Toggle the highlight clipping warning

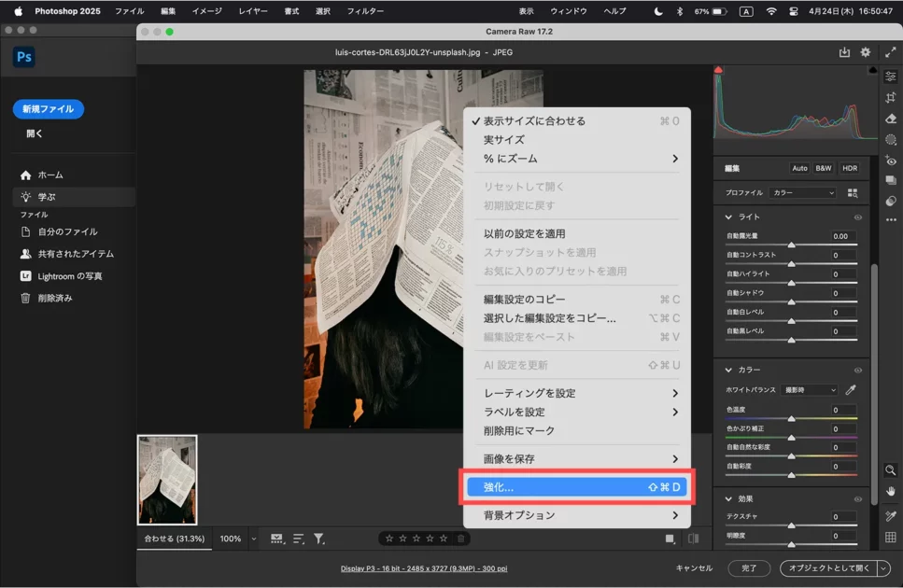point(873,70)
